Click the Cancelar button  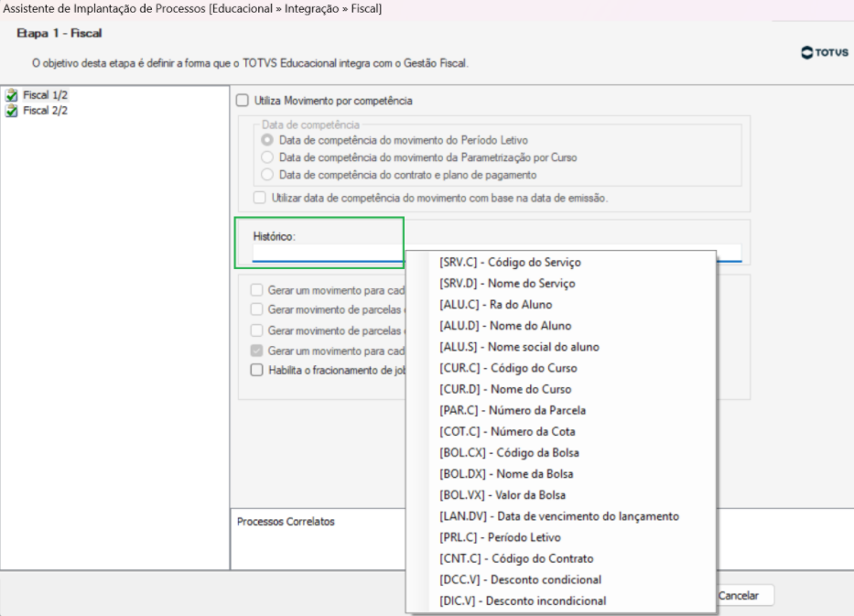coord(744,595)
